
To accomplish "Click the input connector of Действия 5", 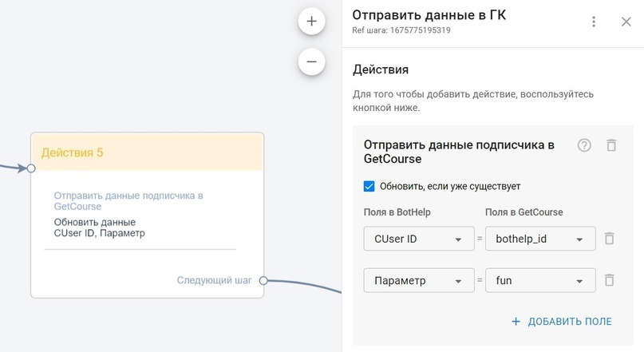I will [x=31, y=168].
